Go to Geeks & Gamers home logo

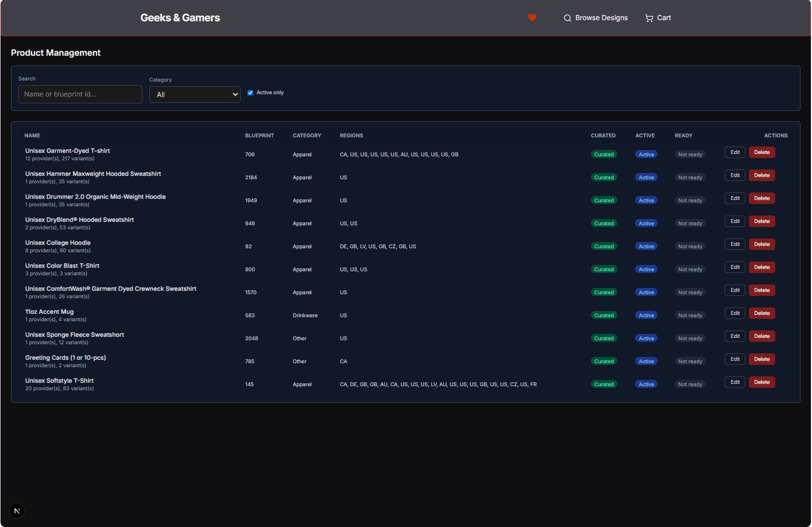click(x=180, y=18)
